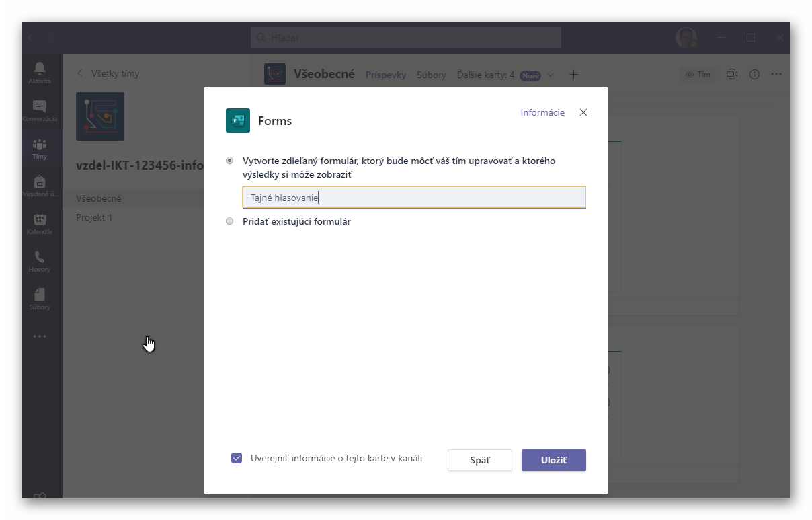812x520 pixels.
Task: Select Pridať existujúci formulár radio button
Action: (x=230, y=221)
